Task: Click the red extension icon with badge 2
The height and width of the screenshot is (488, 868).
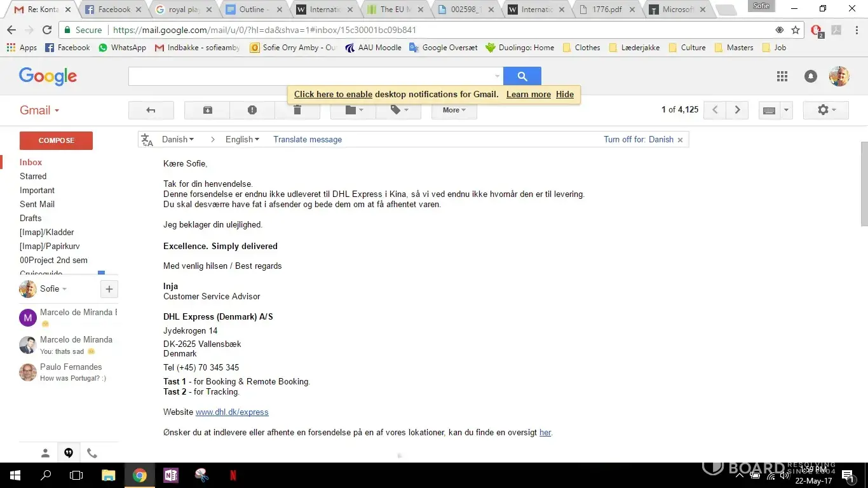Action: pos(817,30)
